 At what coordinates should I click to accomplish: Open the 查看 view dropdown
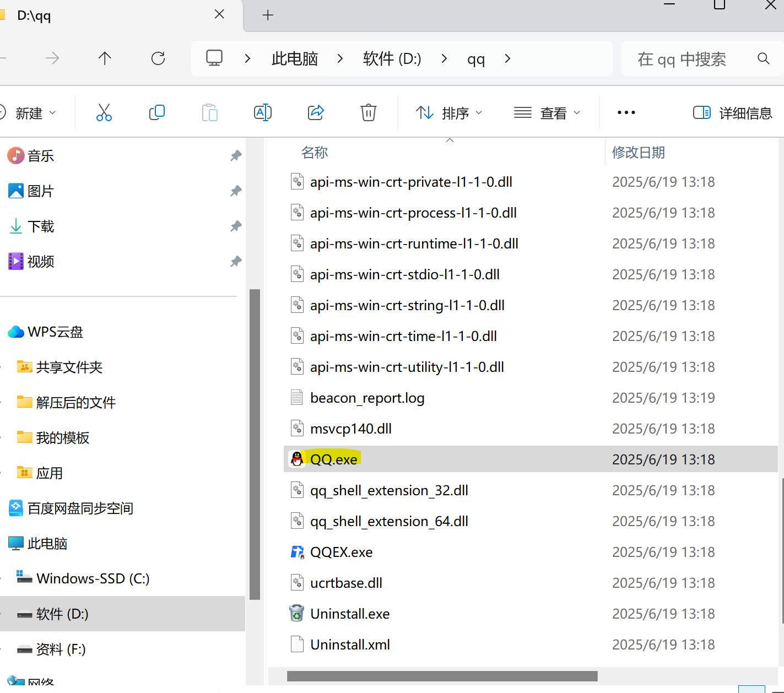pos(547,113)
